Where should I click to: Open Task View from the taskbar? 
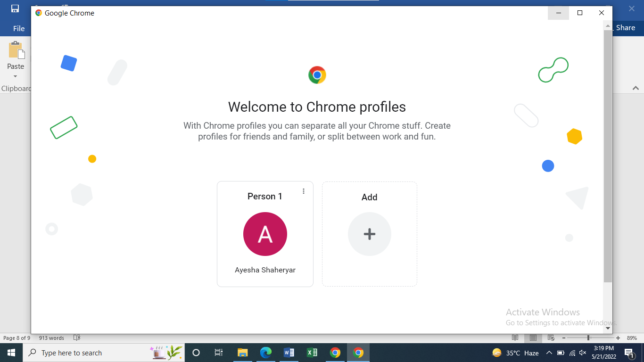[x=219, y=353]
